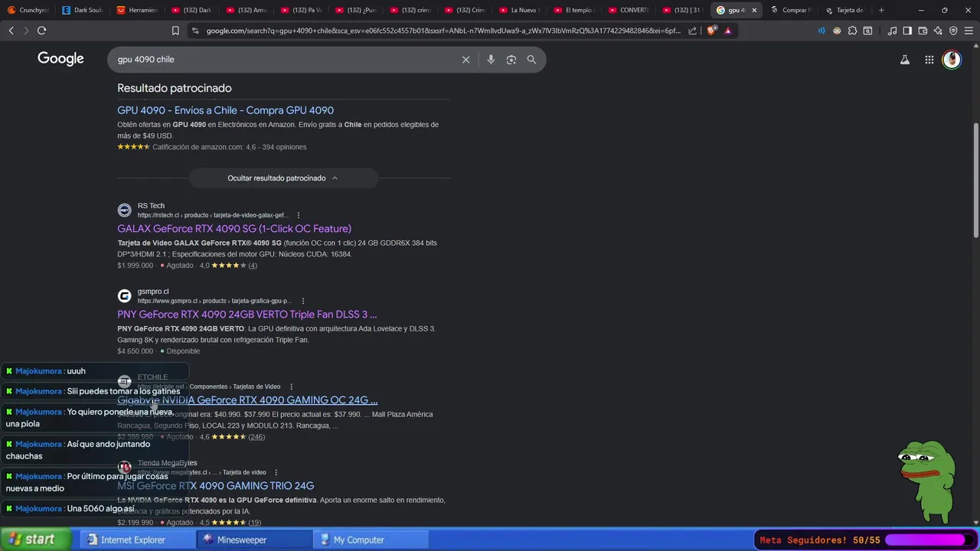Screen dimensions: 980x551
Task: Switch to the Crunchyroll tab
Action: pyautogui.click(x=28, y=10)
